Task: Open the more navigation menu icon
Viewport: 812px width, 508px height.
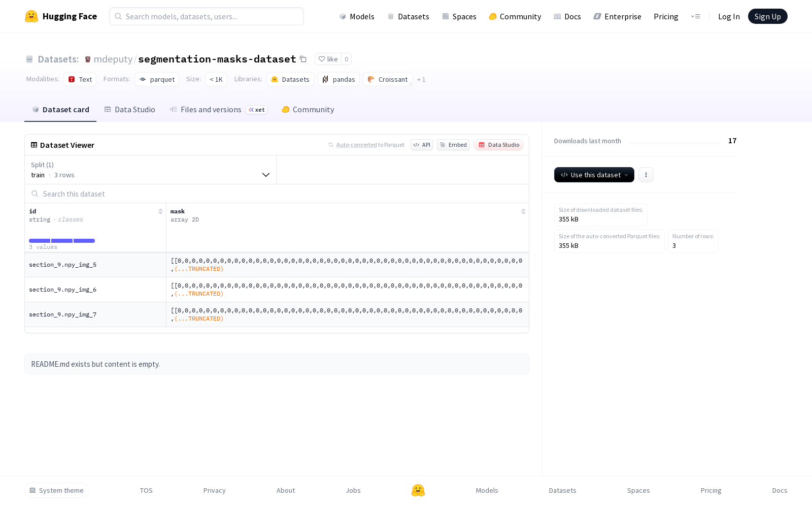Action: pyautogui.click(x=695, y=16)
